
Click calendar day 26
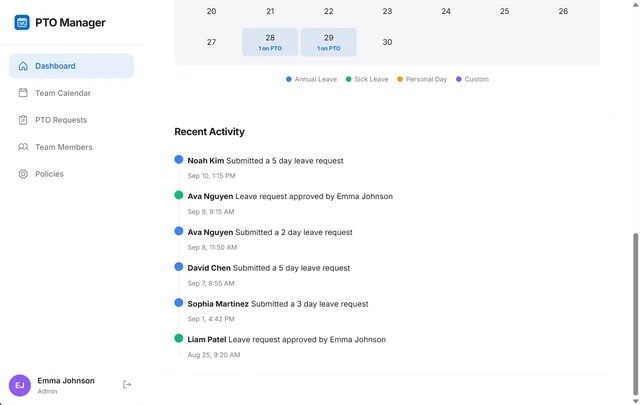pos(563,11)
